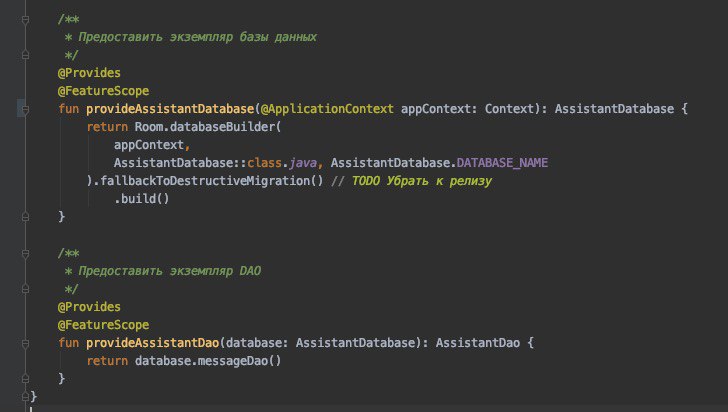The image size is (728, 412).
Task: Collapse the provideAssistantDatabase function fold marker
Action: [26, 110]
